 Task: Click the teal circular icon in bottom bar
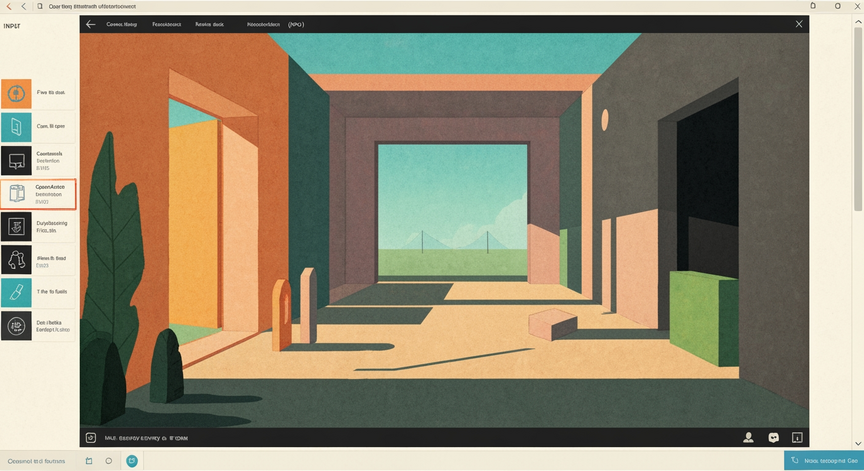tap(132, 461)
